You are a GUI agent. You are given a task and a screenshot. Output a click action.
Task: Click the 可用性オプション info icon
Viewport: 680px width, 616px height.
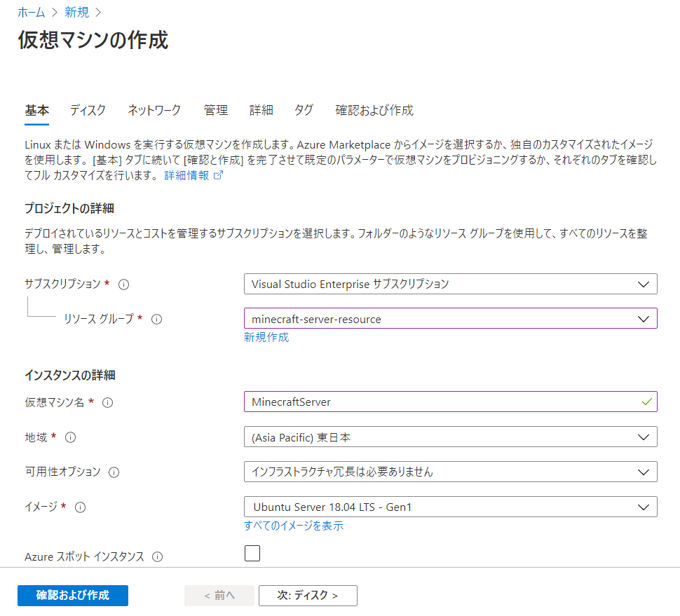pos(114,472)
